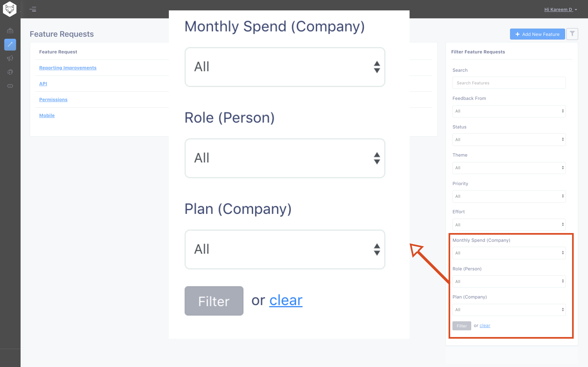Screen dimensions: 588x367
Task: Open the palette icon in sidebar
Action: 10,72
